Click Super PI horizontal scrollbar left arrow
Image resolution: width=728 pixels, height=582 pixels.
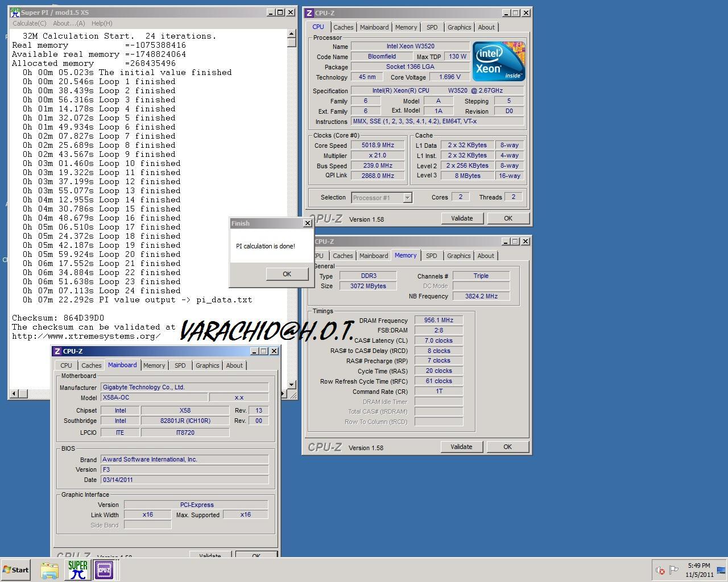[x=14, y=393]
